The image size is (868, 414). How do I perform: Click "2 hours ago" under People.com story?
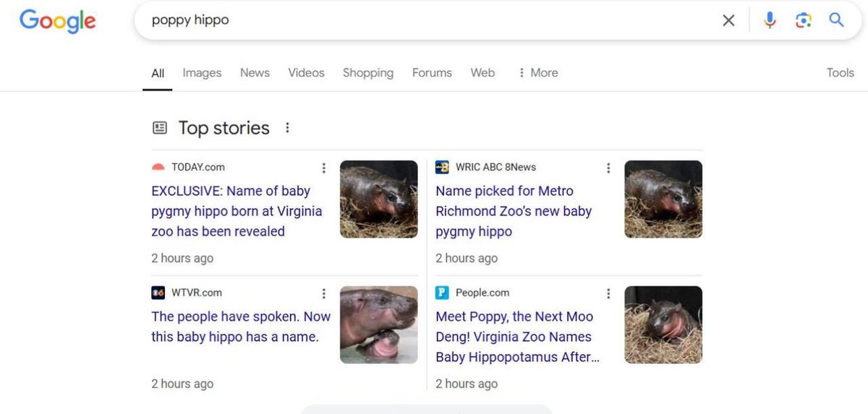coord(467,384)
